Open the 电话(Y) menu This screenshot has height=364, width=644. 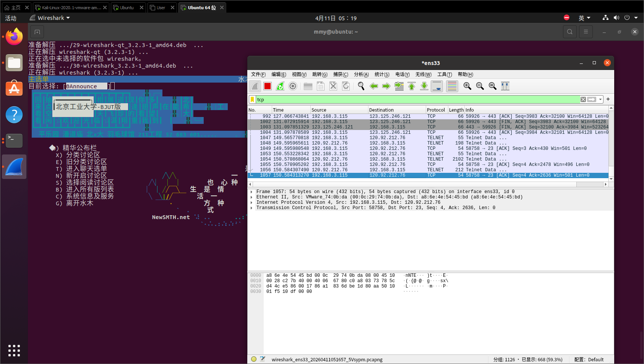402,75
